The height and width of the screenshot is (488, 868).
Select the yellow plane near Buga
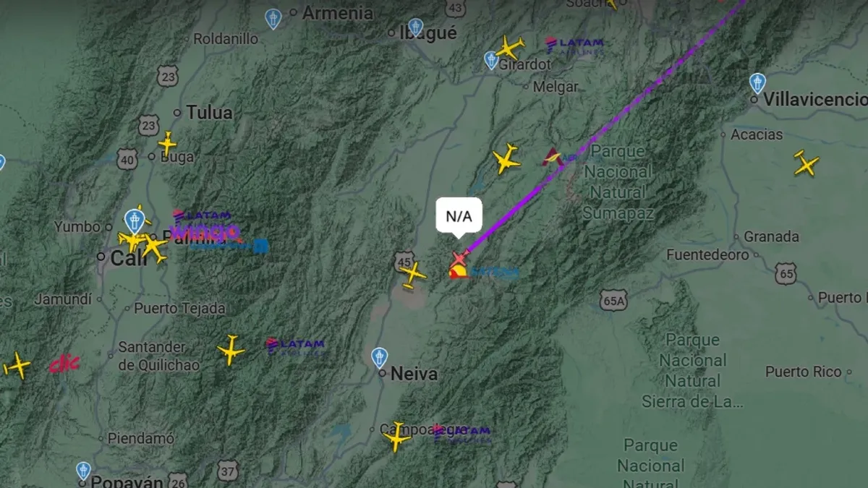pyautogui.click(x=167, y=143)
